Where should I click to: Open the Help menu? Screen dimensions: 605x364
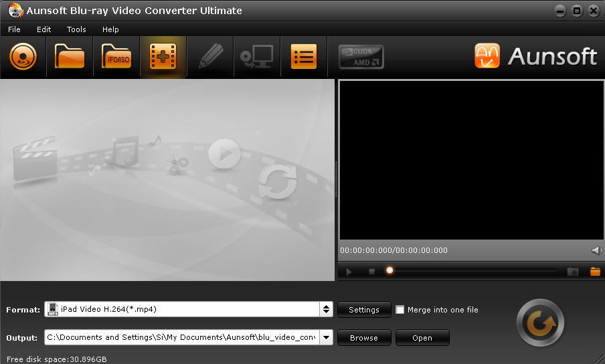coord(110,29)
